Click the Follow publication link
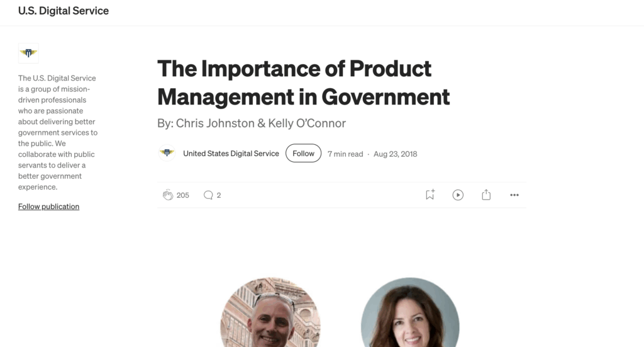The height and width of the screenshot is (347, 644). [x=48, y=207]
